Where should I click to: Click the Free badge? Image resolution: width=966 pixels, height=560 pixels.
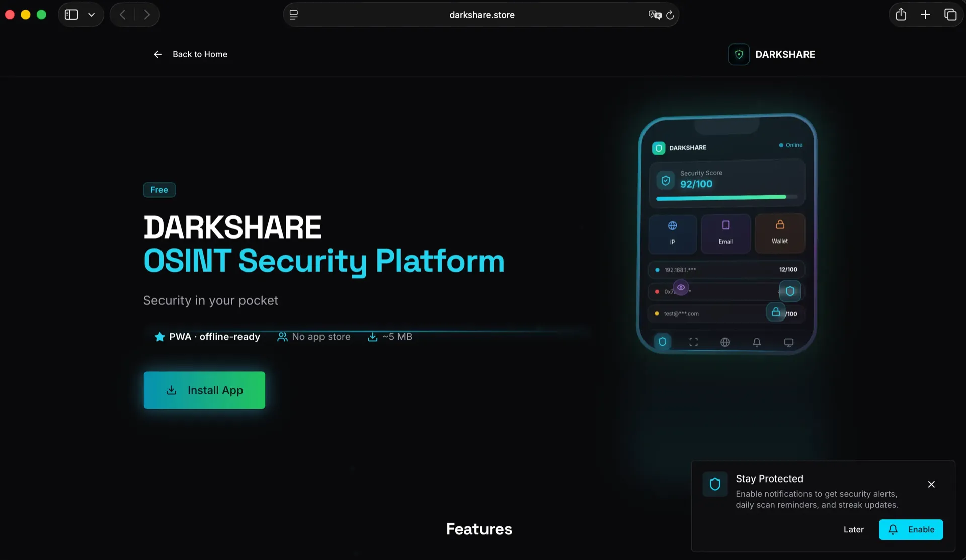click(x=159, y=190)
